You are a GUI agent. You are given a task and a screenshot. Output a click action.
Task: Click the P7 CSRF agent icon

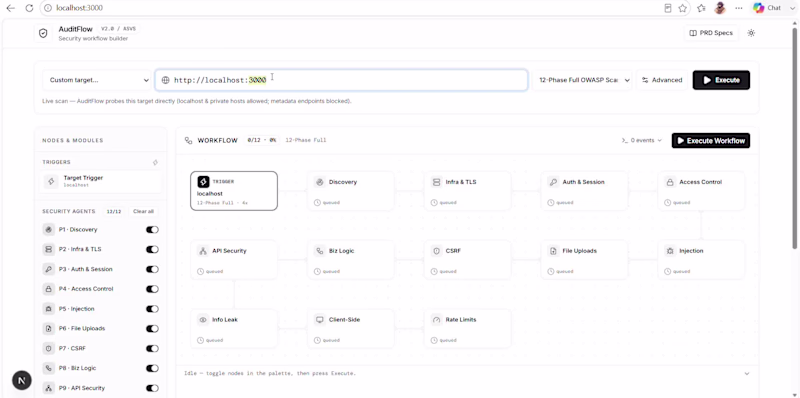coord(48,349)
